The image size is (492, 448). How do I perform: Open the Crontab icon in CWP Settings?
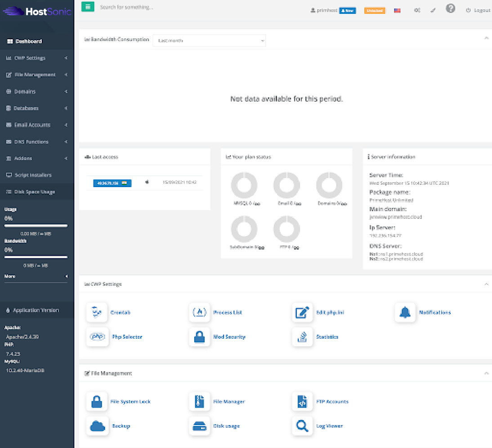pos(97,313)
